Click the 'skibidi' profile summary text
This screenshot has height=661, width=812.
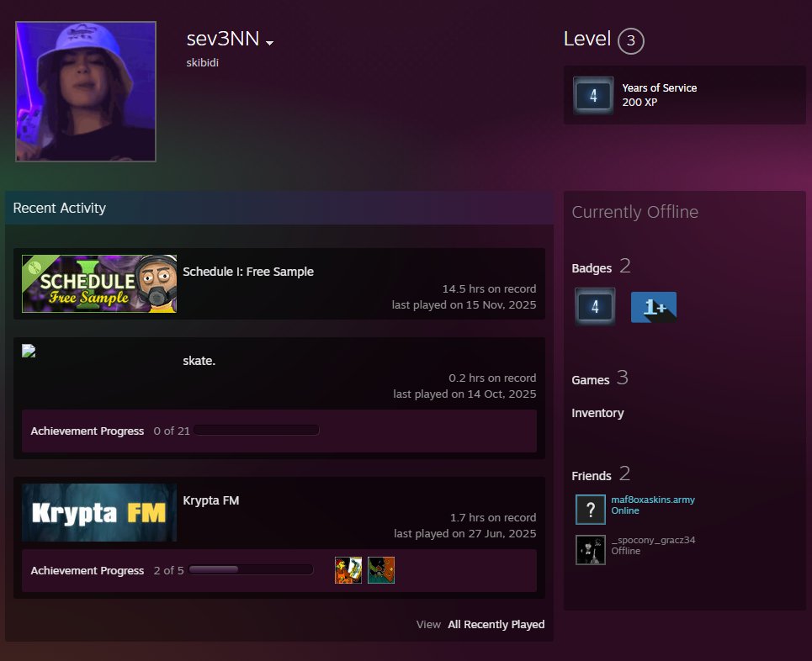[x=203, y=62]
